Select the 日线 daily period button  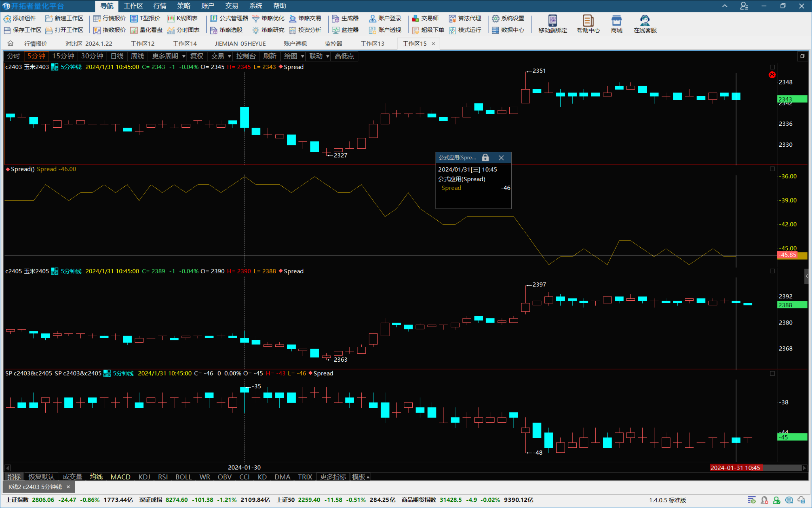click(117, 56)
